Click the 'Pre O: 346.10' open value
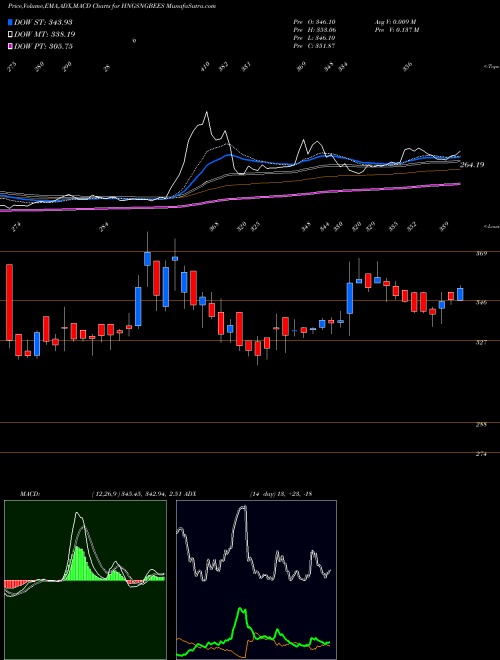 314,22
